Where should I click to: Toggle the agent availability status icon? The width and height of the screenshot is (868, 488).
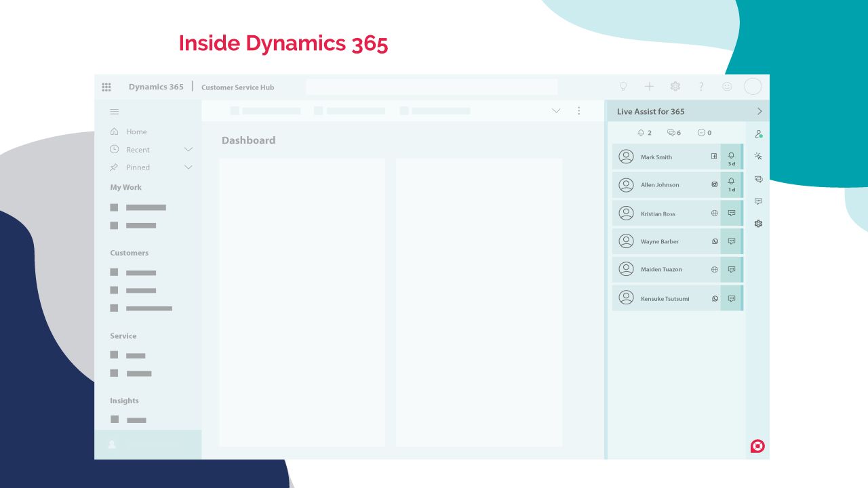coord(758,134)
